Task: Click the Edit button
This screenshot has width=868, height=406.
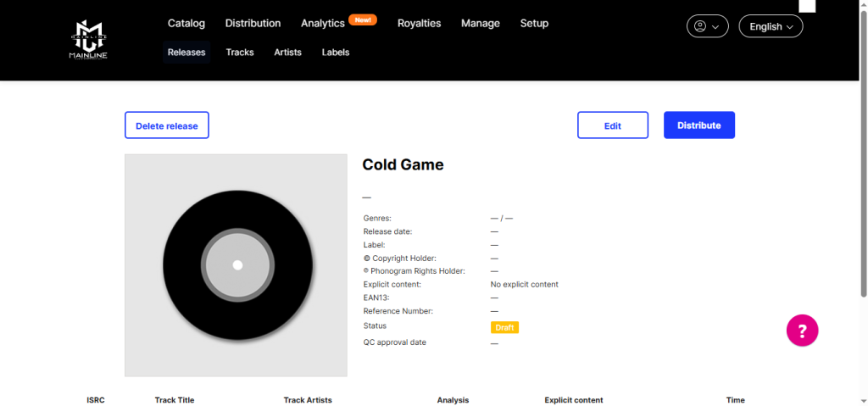Action: click(612, 125)
